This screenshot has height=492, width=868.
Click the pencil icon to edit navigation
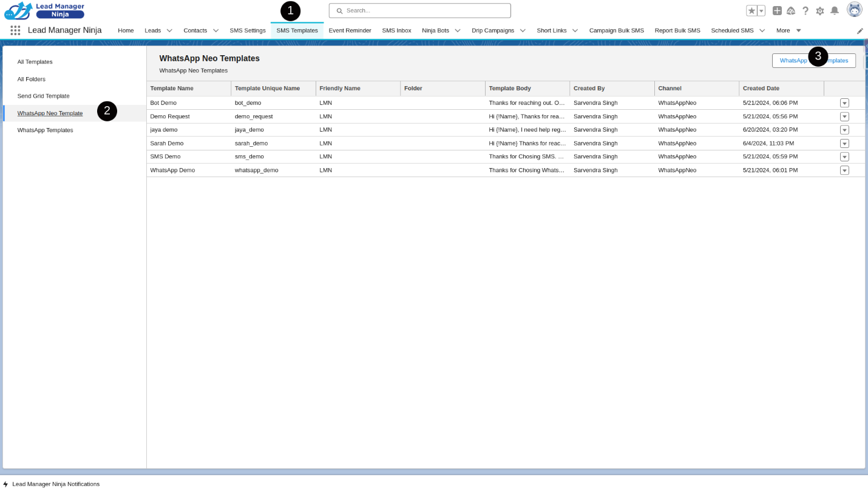click(x=860, y=31)
